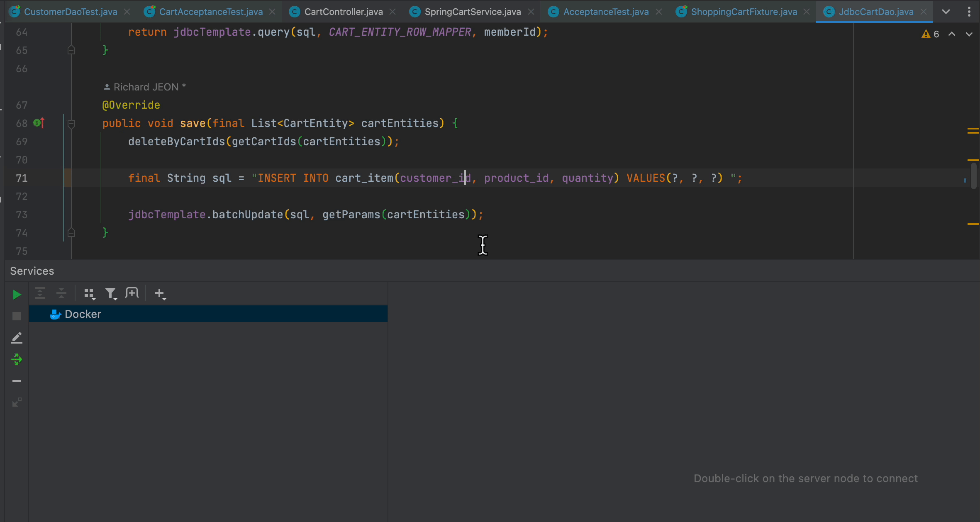Image resolution: width=980 pixels, height=522 pixels.
Task: Click the green Deploy arrows icon
Action: coord(17,359)
